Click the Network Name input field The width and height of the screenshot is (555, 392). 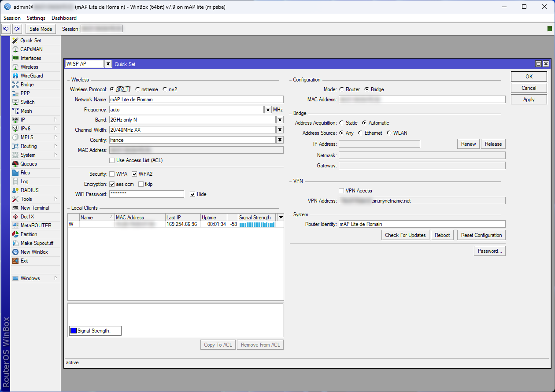(196, 100)
